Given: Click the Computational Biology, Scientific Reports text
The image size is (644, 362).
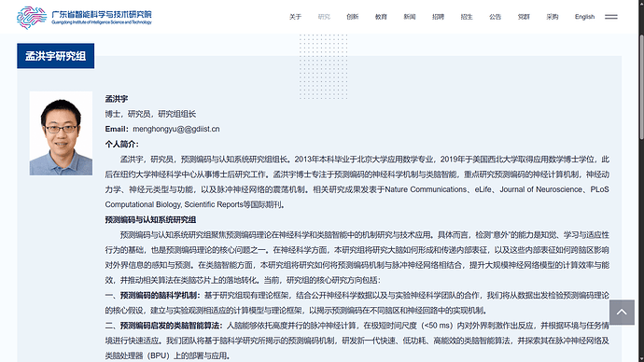Looking at the screenshot, I should (x=175, y=204).
